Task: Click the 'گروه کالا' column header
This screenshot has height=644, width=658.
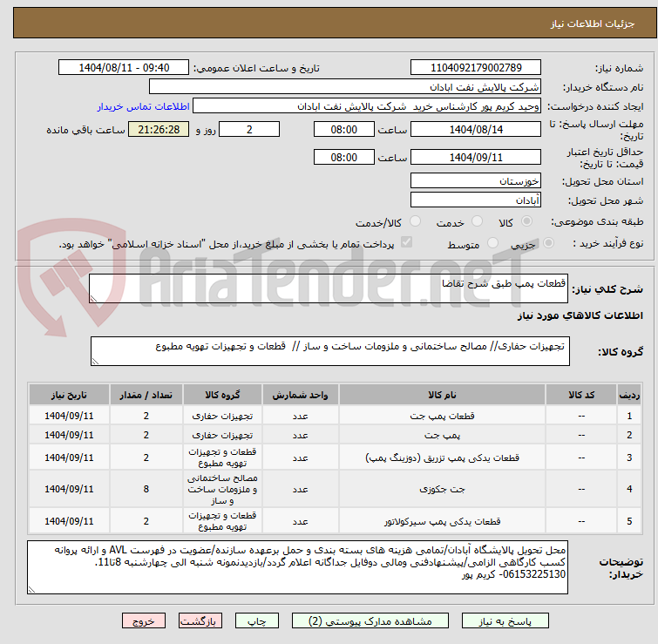Action: pos(222,395)
